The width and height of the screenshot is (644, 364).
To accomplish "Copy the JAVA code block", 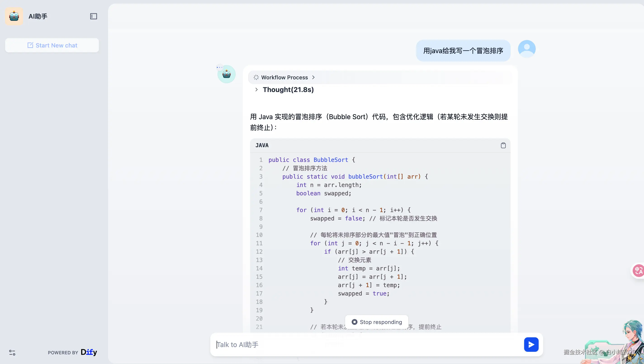I will click(x=503, y=145).
